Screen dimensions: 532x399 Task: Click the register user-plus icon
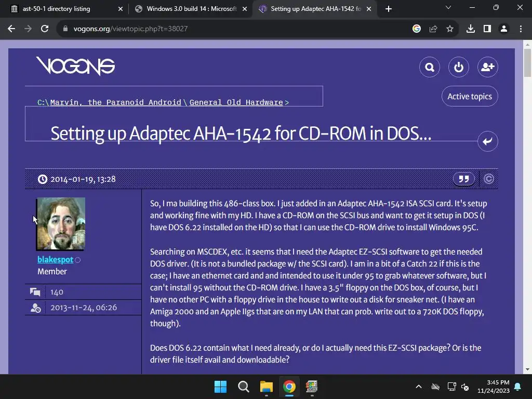point(487,67)
